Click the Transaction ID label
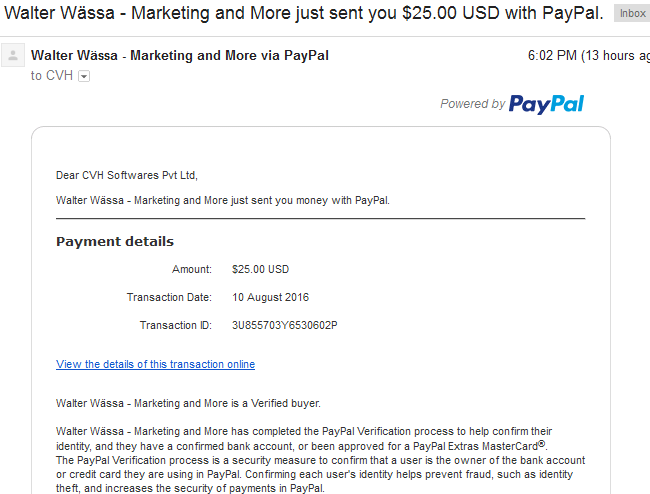650x494 pixels. pos(176,325)
